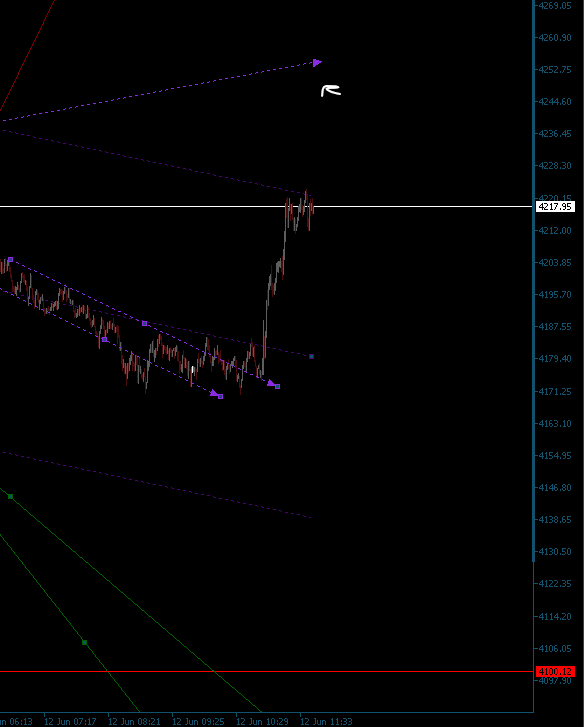Click the 4146.80 price scale label

(x=555, y=488)
